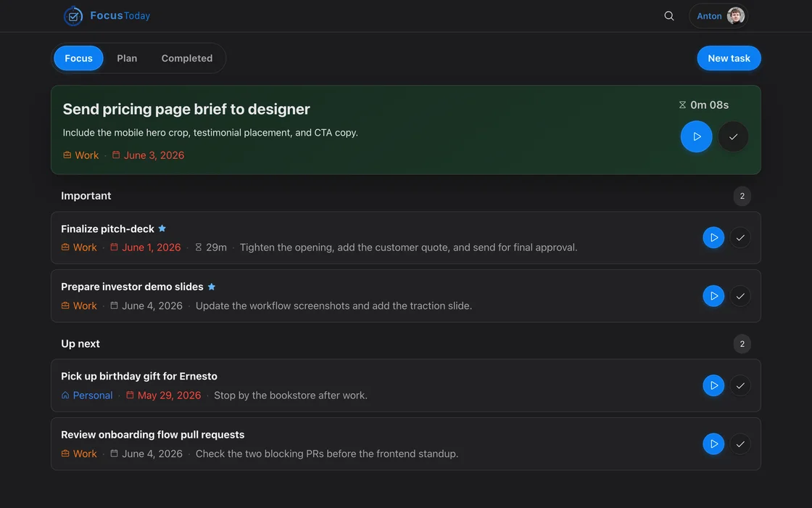Click calendar icon on Review onboarding flow row

click(x=114, y=454)
